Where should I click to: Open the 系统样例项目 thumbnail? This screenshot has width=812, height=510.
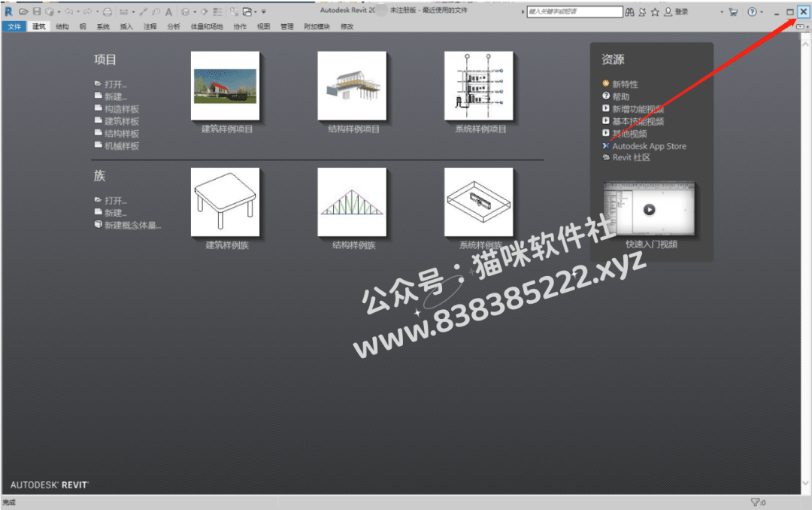point(479,86)
